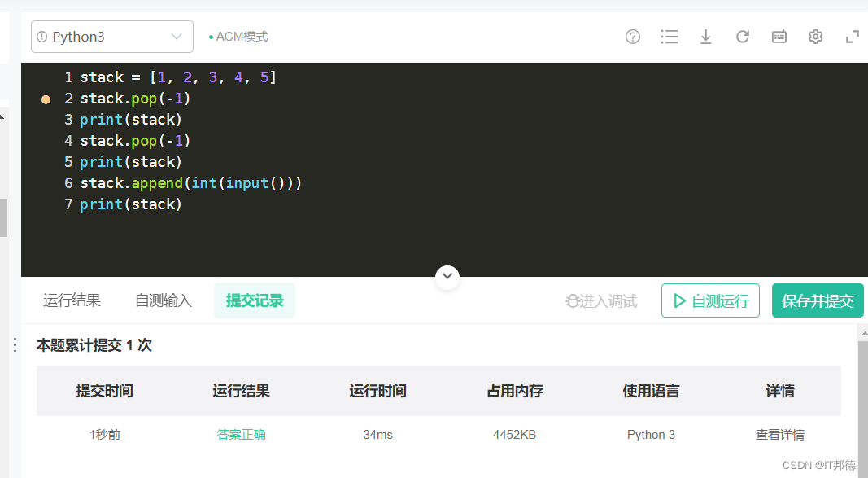
Task: Click the 进入调试 debug button
Action: pyautogui.click(x=601, y=300)
